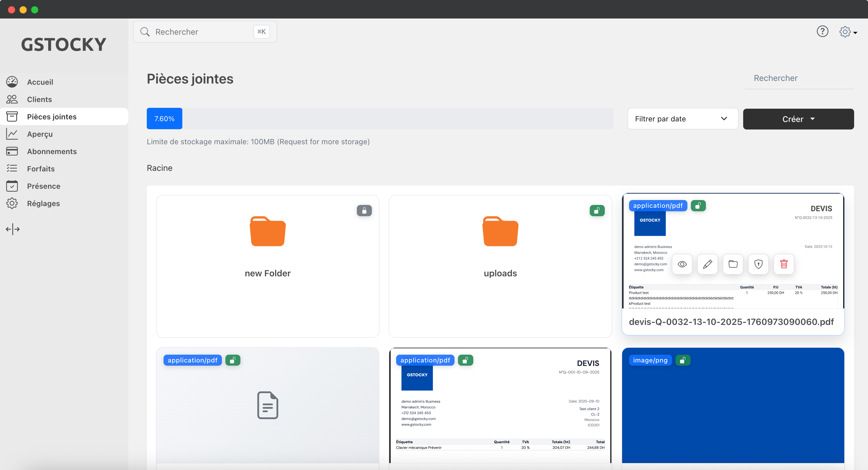Unlock toggle on the uploads folder
The height and width of the screenshot is (470, 868).
(x=597, y=210)
